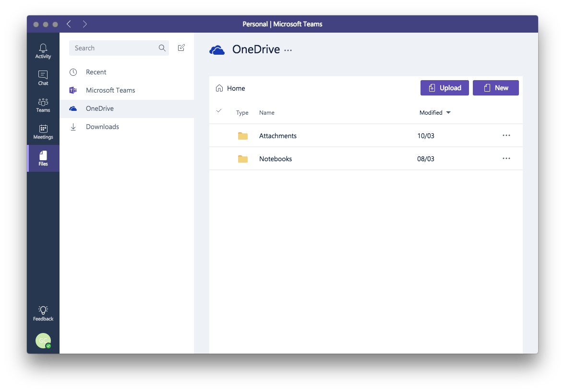565x392 pixels.
Task: Go to the Teams section
Action: [43, 105]
